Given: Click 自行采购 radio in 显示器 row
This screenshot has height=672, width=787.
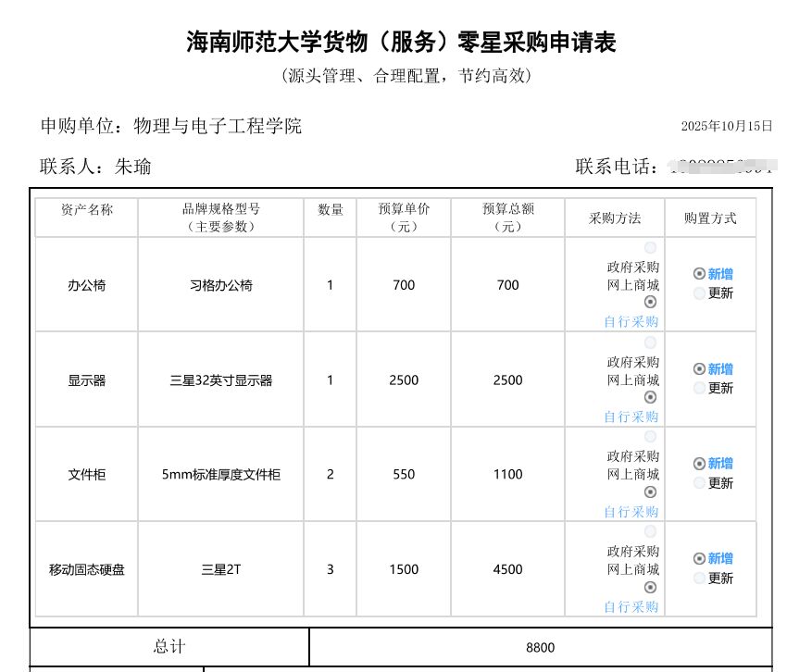Looking at the screenshot, I should point(650,397).
